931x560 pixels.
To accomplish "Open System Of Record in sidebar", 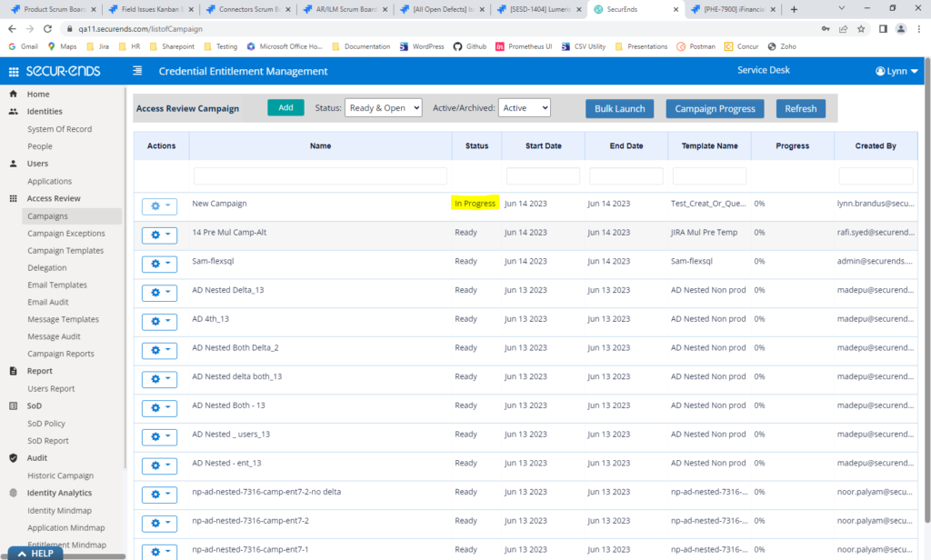I will [59, 129].
